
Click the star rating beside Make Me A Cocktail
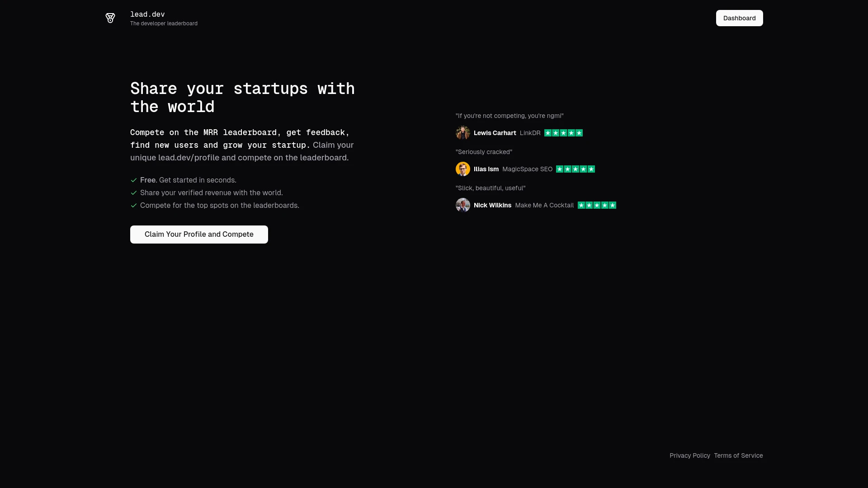597,205
